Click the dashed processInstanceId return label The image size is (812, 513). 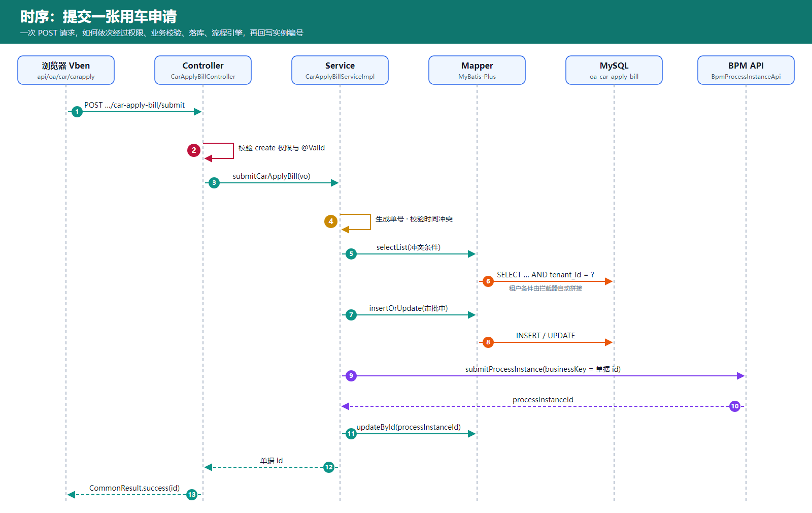(x=543, y=400)
